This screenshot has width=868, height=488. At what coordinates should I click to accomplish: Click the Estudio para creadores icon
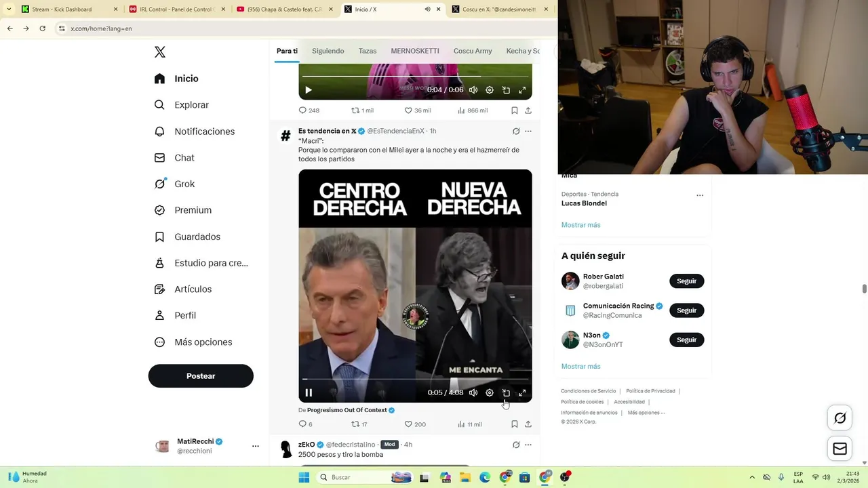click(159, 263)
